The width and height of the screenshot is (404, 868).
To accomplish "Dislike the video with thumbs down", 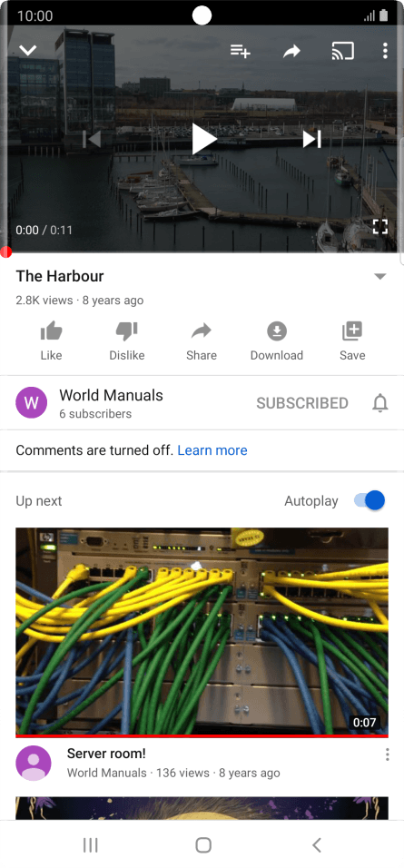I will coord(127,341).
